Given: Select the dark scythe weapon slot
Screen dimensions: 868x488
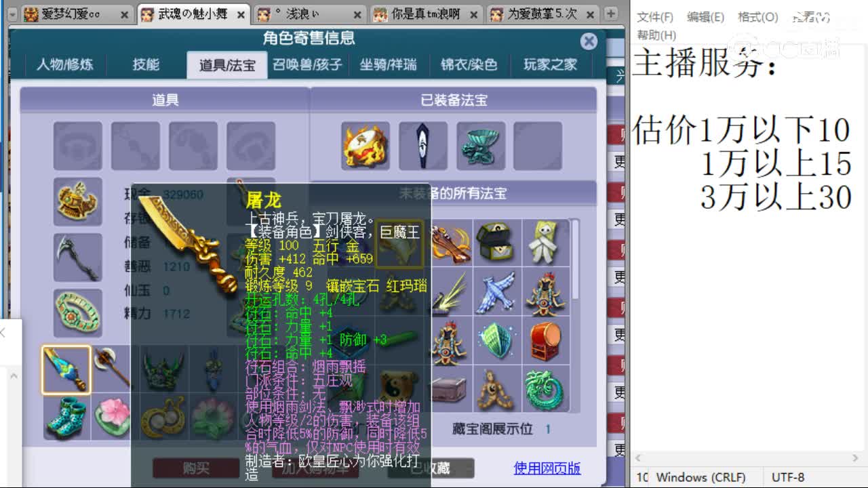Looking at the screenshot, I should [x=78, y=258].
